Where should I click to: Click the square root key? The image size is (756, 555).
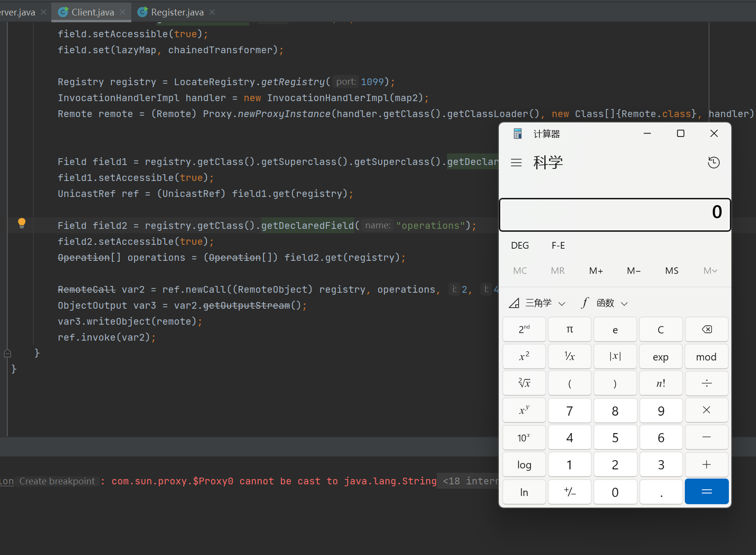coord(524,384)
